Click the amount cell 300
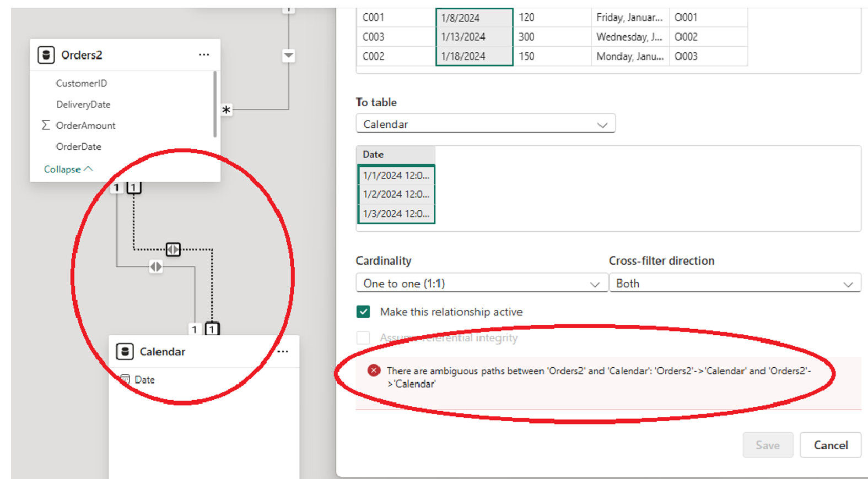The height and width of the screenshot is (479, 868). point(552,37)
